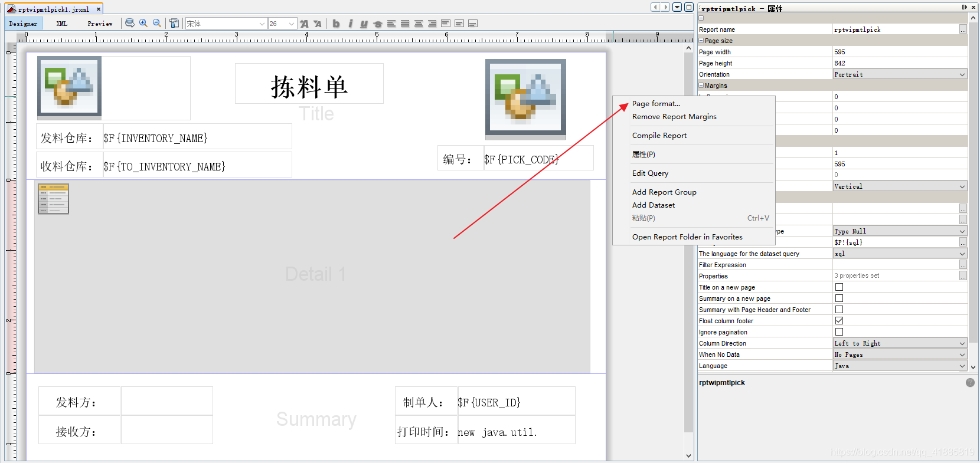This screenshot has width=980, height=463.
Task: Select the table element in Detail band
Action: coord(53,198)
